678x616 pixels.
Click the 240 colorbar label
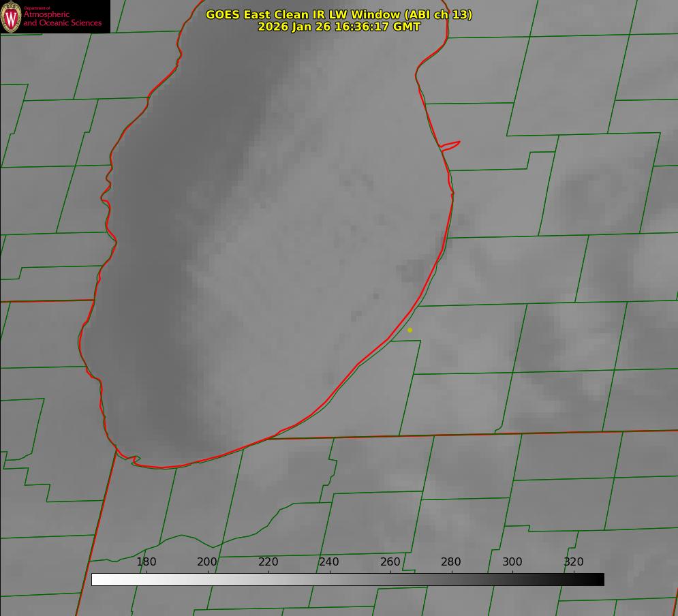pyautogui.click(x=329, y=561)
